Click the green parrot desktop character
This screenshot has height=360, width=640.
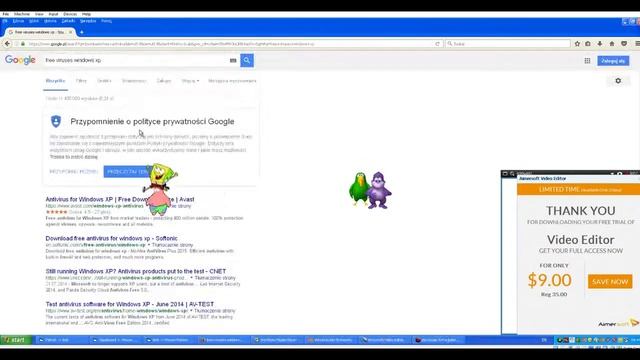click(359, 189)
